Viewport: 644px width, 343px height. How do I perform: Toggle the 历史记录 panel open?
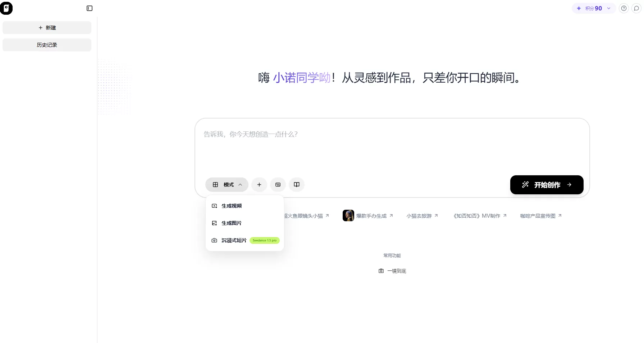[x=47, y=45]
